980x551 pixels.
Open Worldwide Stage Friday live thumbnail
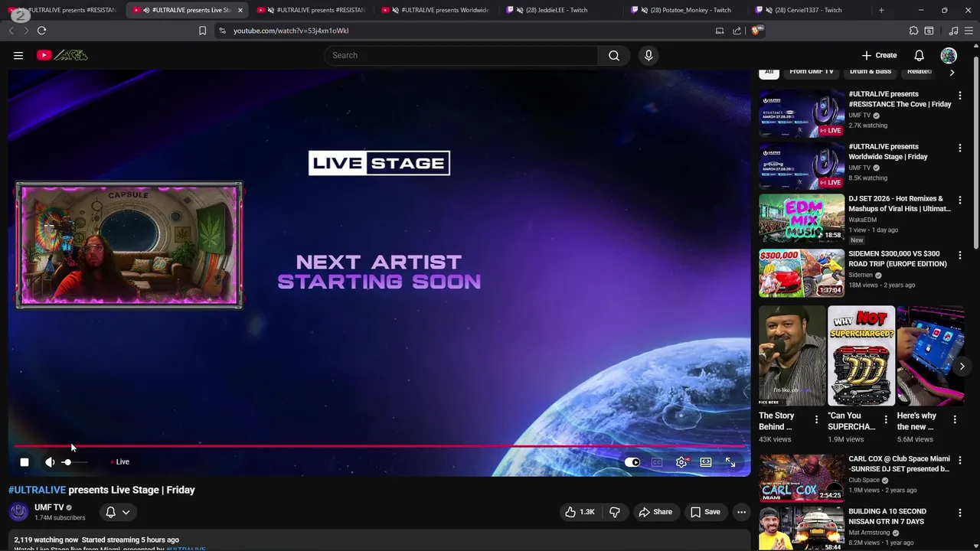[802, 165]
